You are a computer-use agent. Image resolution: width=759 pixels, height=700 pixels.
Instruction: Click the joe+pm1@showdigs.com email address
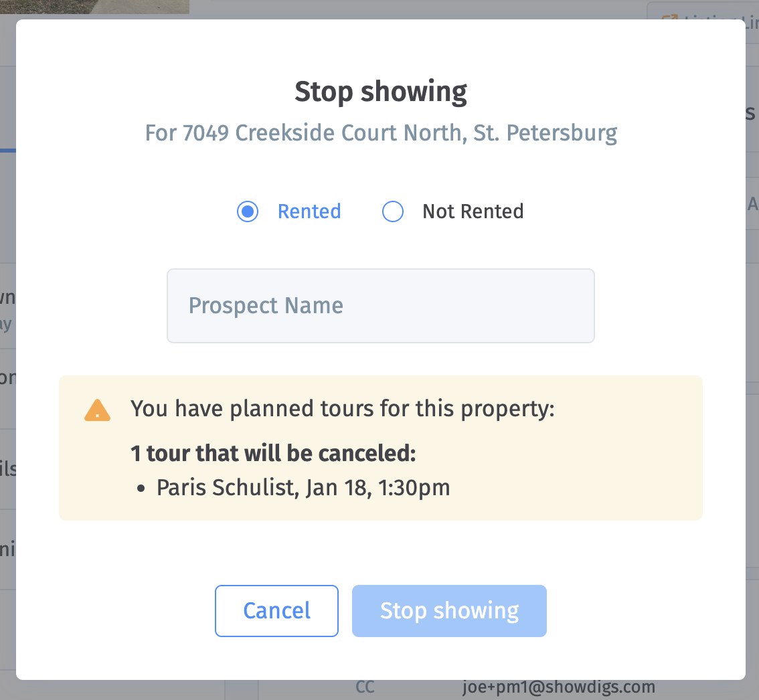point(558,687)
